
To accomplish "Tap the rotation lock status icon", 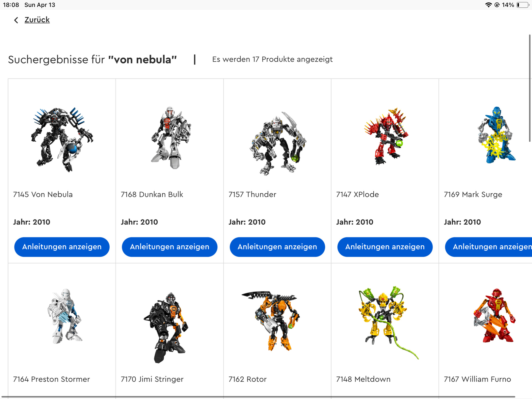I will pyautogui.click(x=497, y=5).
